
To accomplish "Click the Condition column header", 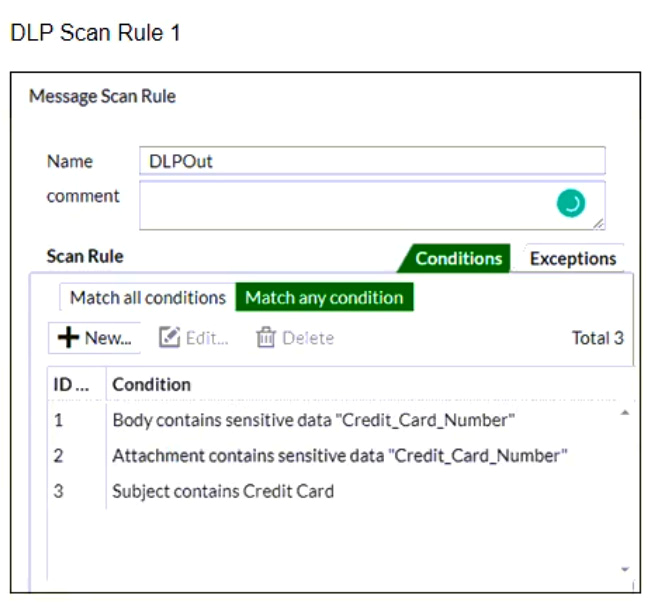I will click(151, 384).
